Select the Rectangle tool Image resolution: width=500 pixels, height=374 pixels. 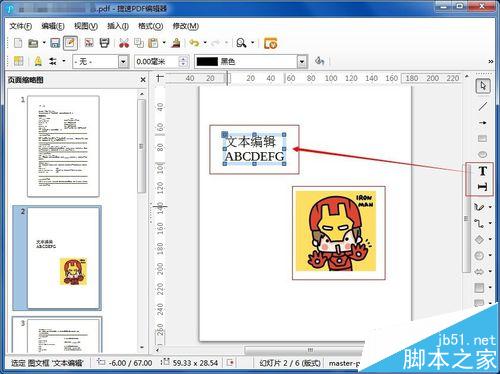click(x=482, y=138)
